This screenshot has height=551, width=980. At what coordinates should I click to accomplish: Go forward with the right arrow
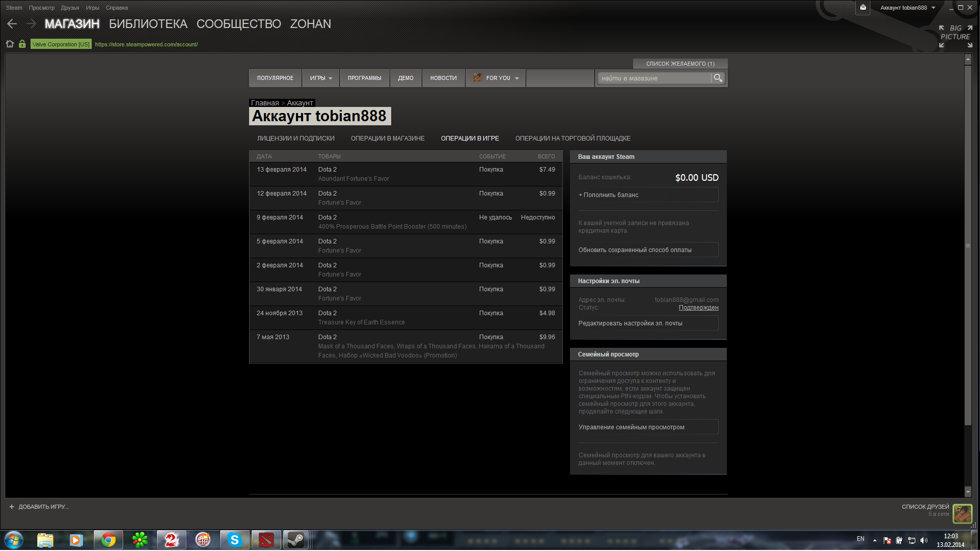pyautogui.click(x=31, y=24)
